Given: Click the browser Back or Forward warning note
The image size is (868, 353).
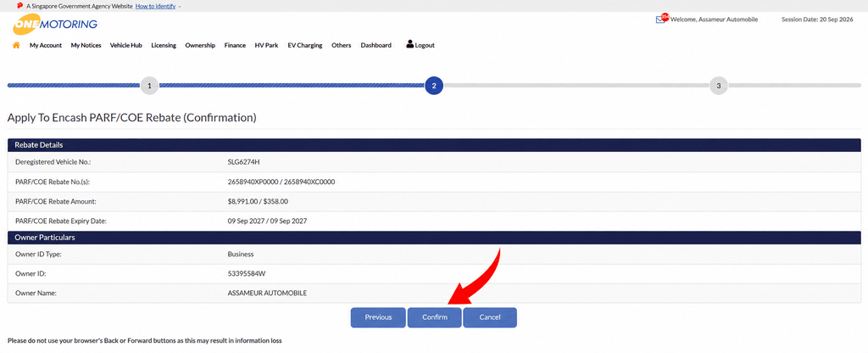Looking at the screenshot, I should click(x=144, y=341).
